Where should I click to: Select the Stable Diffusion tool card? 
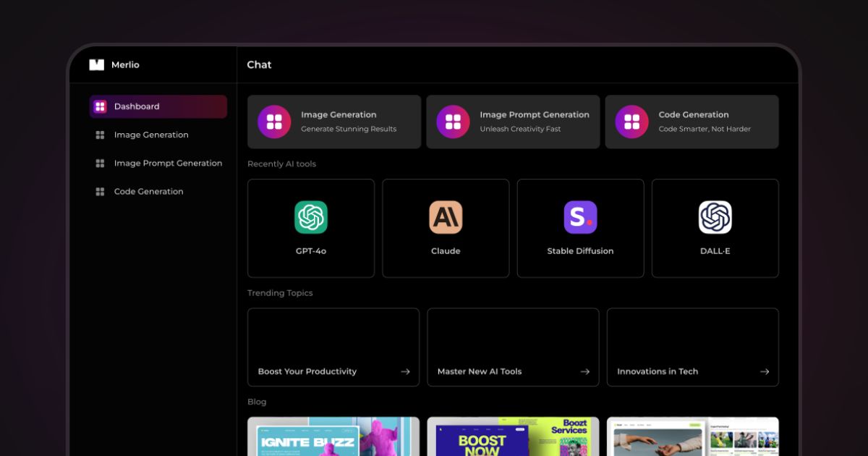(x=581, y=228)
